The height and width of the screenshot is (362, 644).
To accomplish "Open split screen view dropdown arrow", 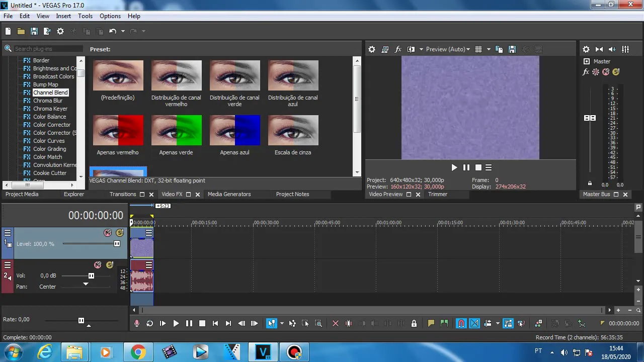I will tap(421, 49).
